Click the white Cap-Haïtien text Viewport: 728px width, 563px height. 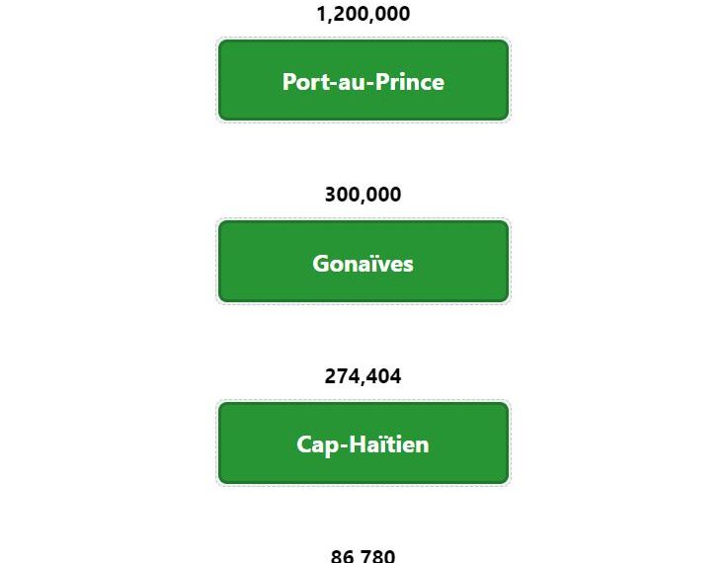[x=364, y=444]
